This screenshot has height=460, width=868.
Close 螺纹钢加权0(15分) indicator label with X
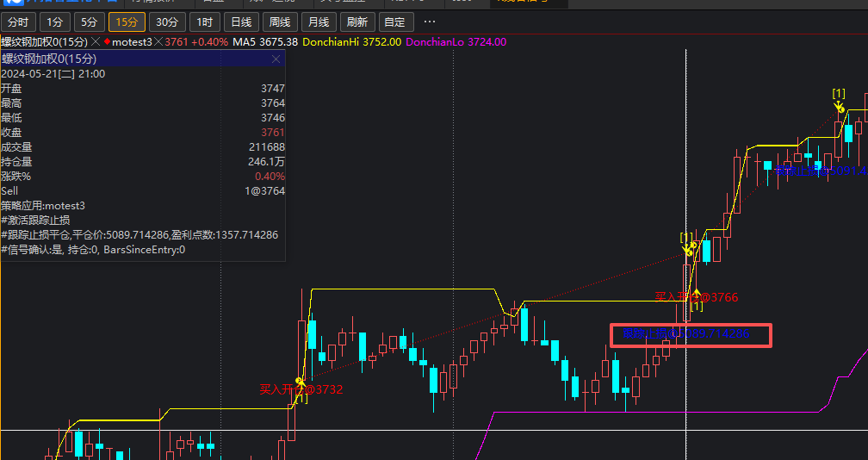click(96, 41)
